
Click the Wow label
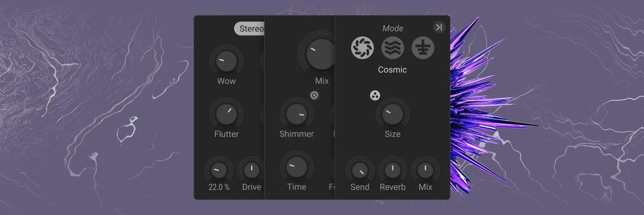(x=226, y=81)
